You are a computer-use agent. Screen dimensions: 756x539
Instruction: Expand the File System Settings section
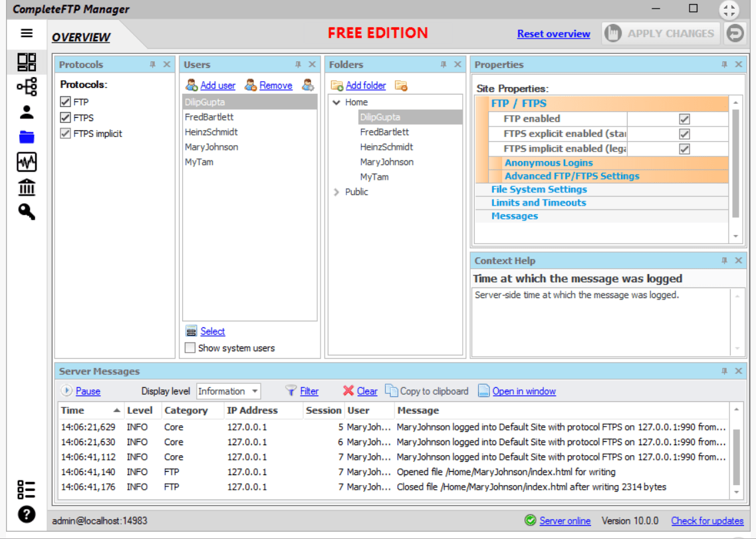539,190
